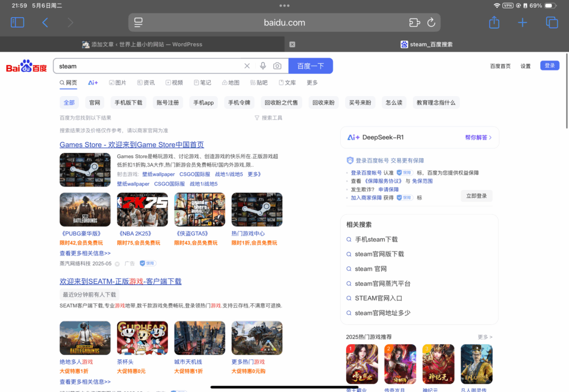Viewport: 569px width, 392px height.
Task: Switch to the Ai+ search tab
Action: 93,83
